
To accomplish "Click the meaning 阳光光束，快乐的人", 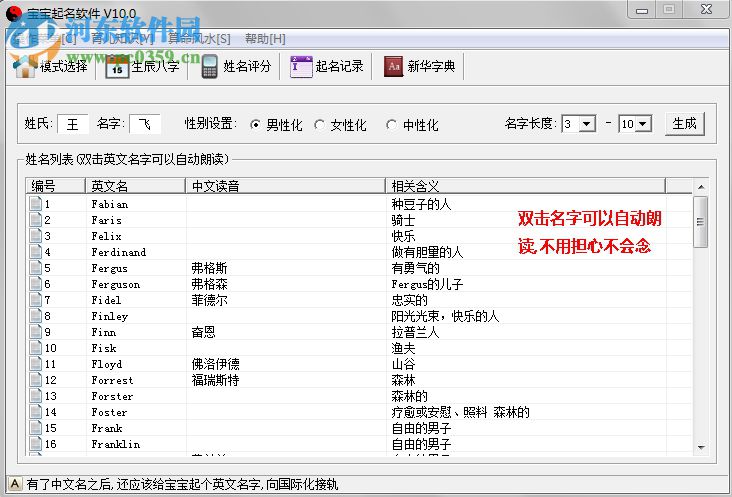I will [445, 316].
